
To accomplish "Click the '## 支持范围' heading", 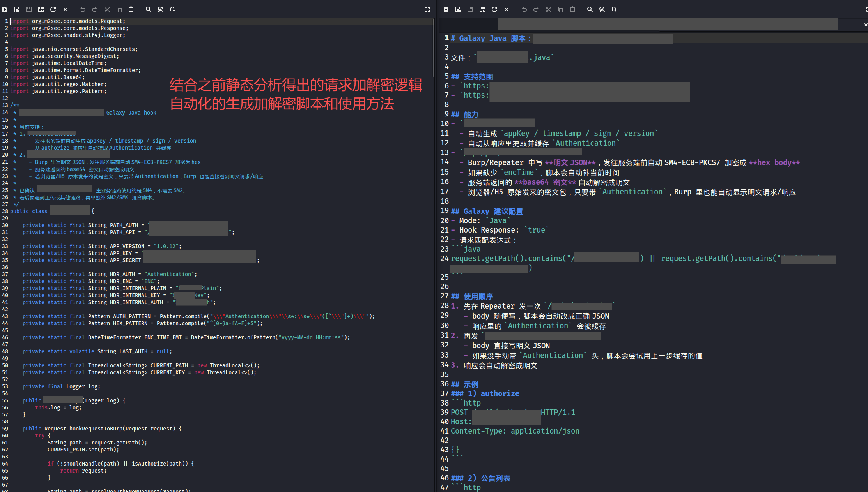I will pos(472,76).
